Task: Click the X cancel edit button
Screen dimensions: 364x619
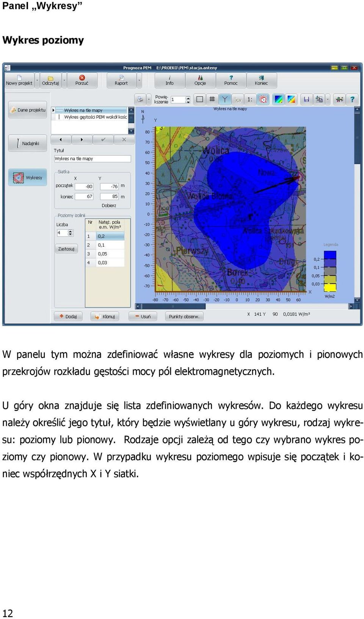Action: [x=124, y=140]
